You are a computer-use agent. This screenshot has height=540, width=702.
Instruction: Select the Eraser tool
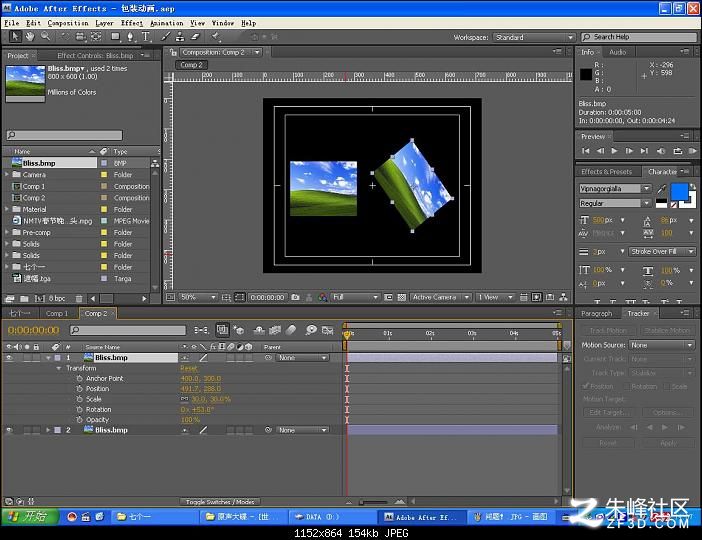click(195, 37)
